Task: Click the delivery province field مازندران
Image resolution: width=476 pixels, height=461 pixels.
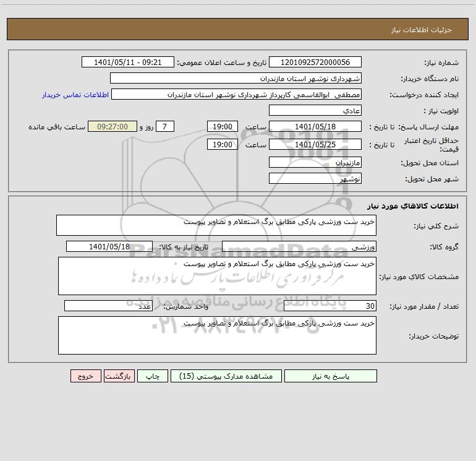Action: [x=315, y=162]
